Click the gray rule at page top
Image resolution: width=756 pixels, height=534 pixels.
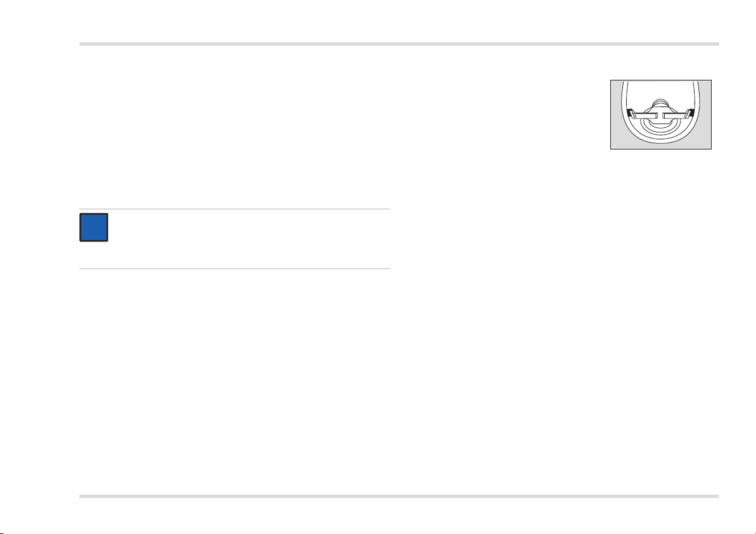tap(399, 44)
